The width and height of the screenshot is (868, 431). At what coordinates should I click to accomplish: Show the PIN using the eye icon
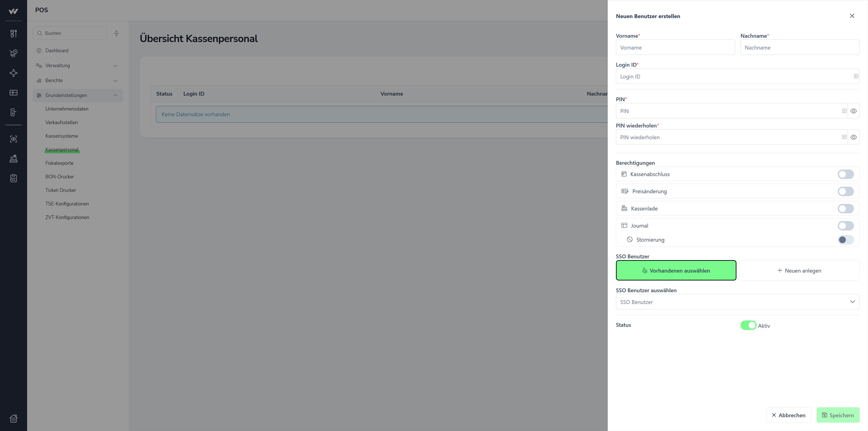coord(854,111)
